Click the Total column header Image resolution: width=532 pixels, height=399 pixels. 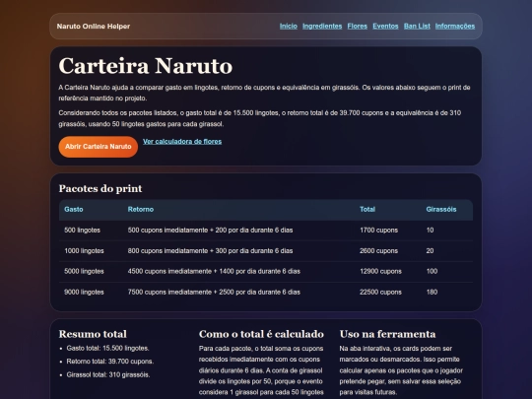(367, 209)
